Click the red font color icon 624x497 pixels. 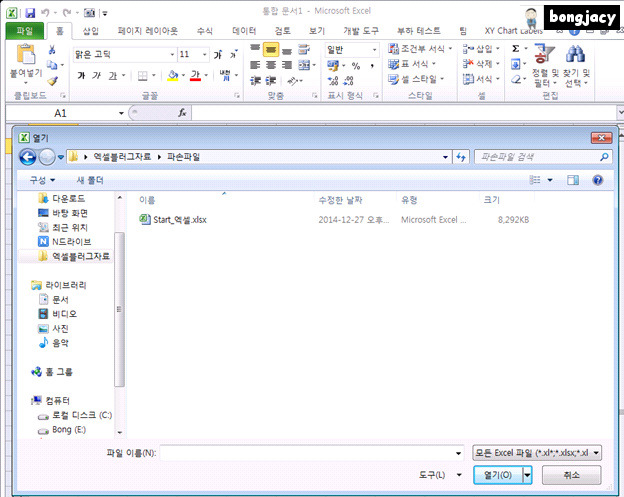(x=195, y=75)
